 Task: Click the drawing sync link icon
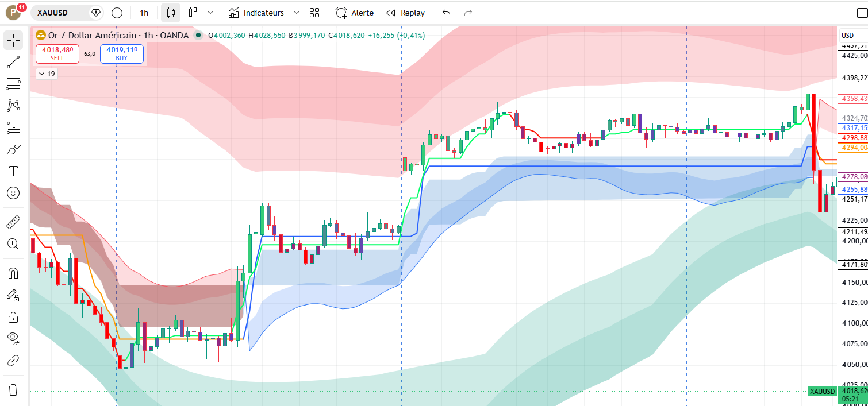13,361
